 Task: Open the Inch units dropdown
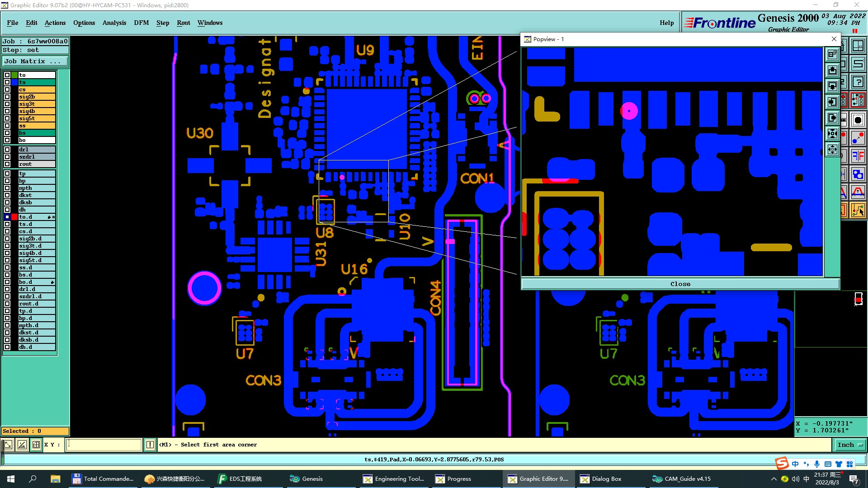850,445
